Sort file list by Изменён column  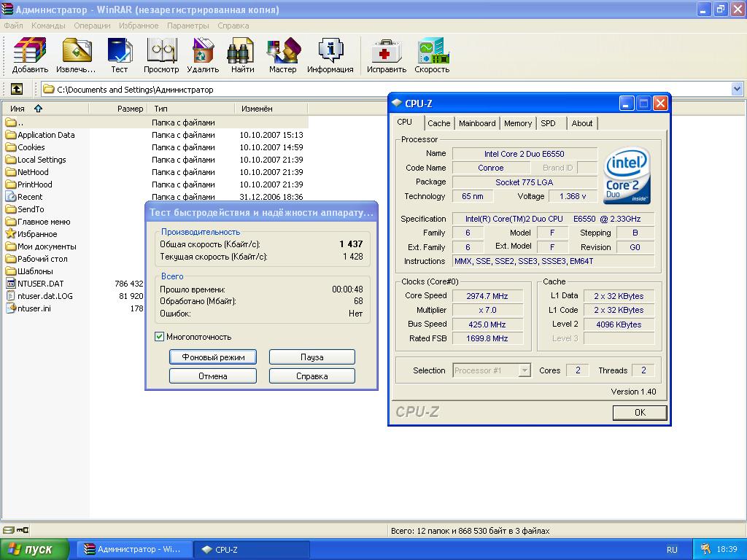pyautogui.click(x=271, y=109)
